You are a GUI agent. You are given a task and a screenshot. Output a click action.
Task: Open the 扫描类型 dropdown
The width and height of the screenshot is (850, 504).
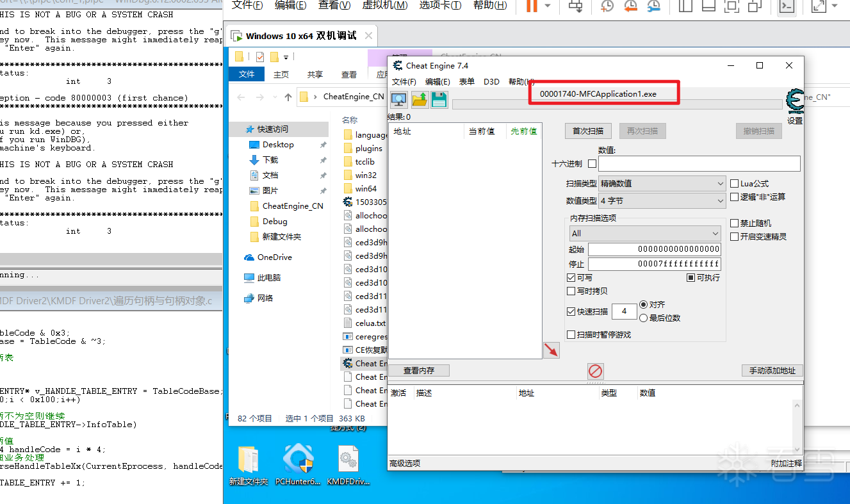coord(662,184)
